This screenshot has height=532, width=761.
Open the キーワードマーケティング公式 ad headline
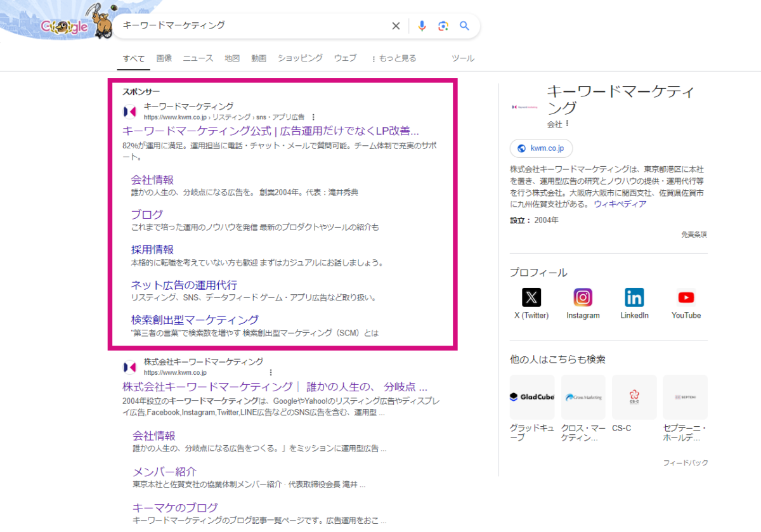271,131
